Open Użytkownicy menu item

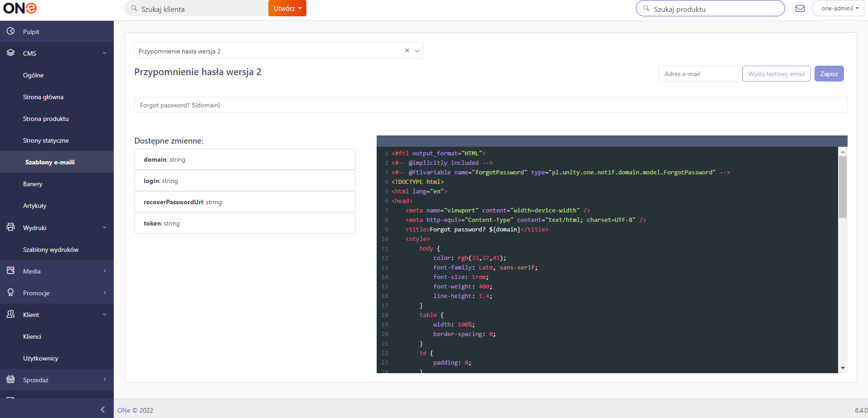click(x=41, y=358)
